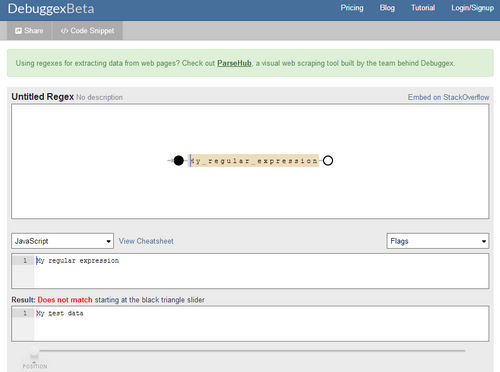Click the DebuggexBeta logo
Screen dimensions: 500x372
click(x=51, y=9)
